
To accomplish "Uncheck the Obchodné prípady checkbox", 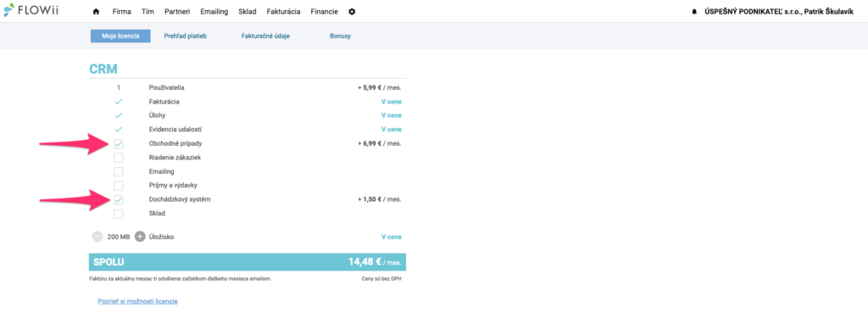I will click(x=119, y=143).
